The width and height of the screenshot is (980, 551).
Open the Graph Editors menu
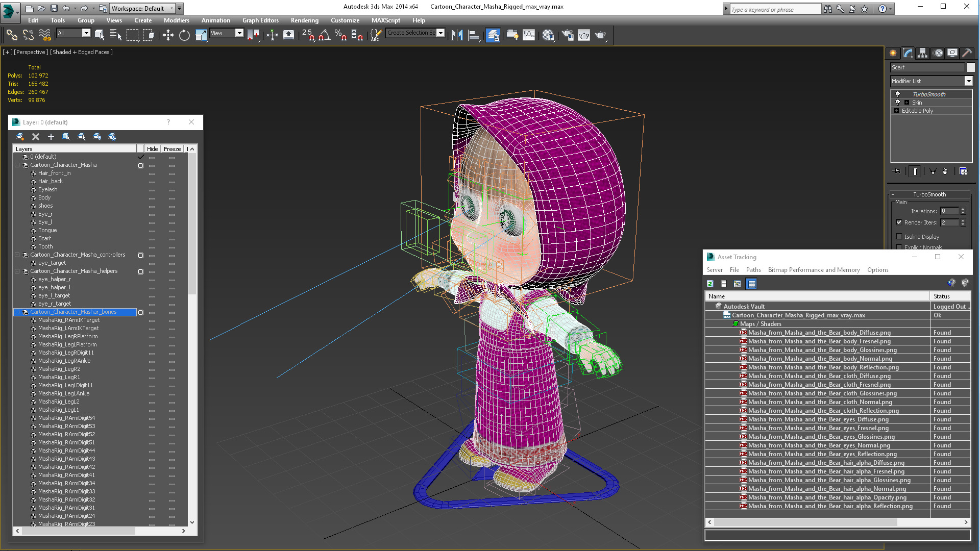(x=260, y=20)
